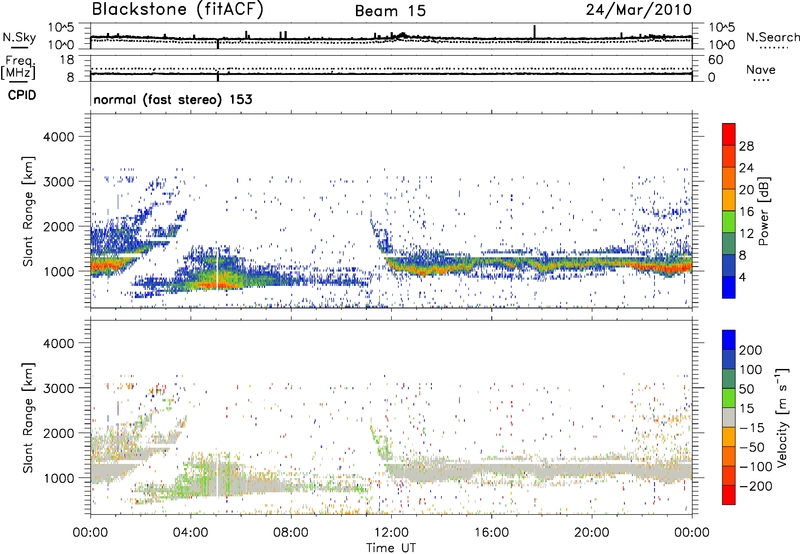800x554 pixels.
Task: Click "3000" on the velocity panel axis
Action: pyautogui.click(x=59, y=388)
